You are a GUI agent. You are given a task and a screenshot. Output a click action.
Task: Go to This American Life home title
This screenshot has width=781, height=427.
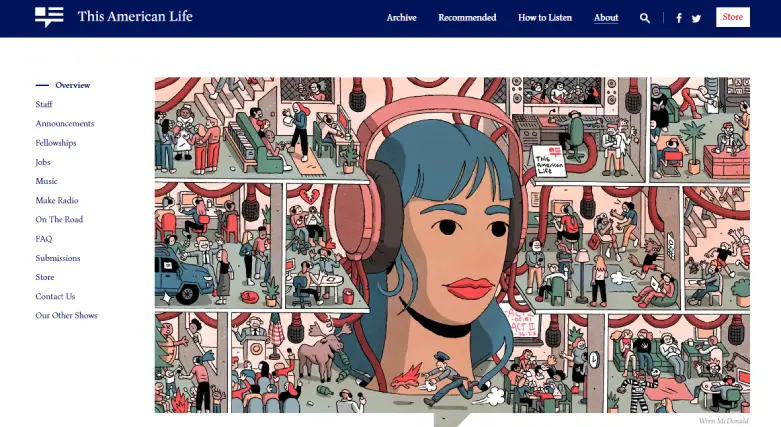[135, 16]
